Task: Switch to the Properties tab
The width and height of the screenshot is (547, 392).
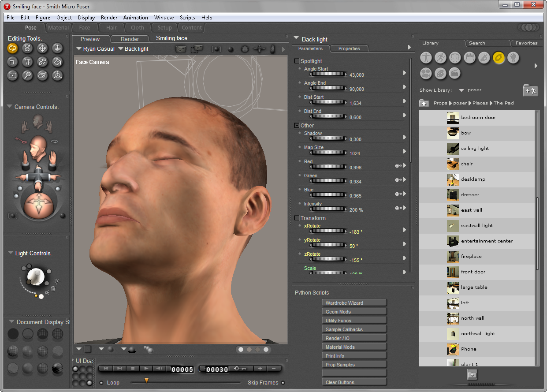Action: (x=349, y=49)
